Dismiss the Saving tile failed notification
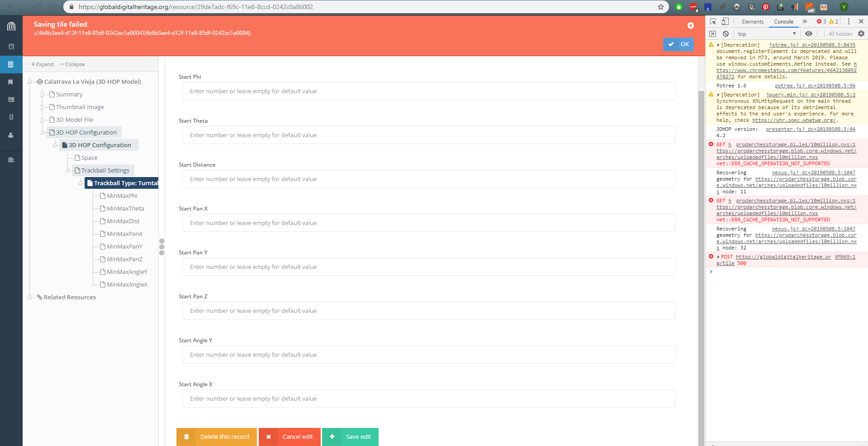Viewport: 868px width, 446px height. coord(690,25)
